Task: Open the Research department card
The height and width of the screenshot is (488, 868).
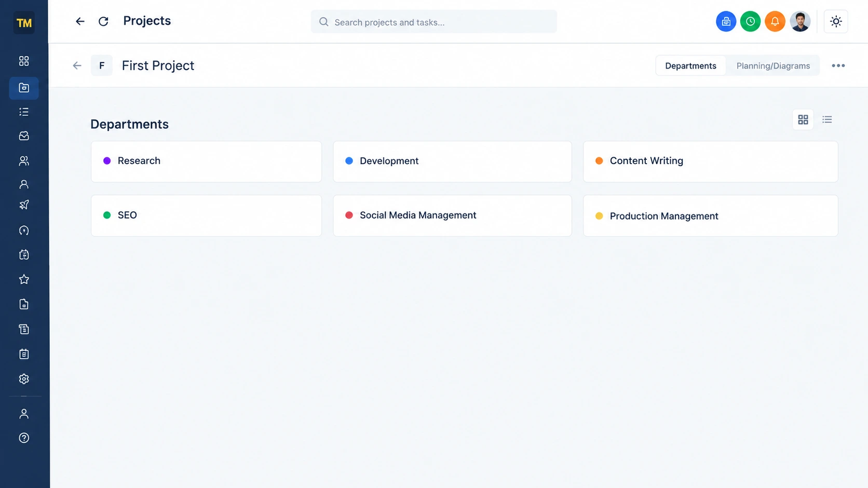Action: tap(206, 161)
